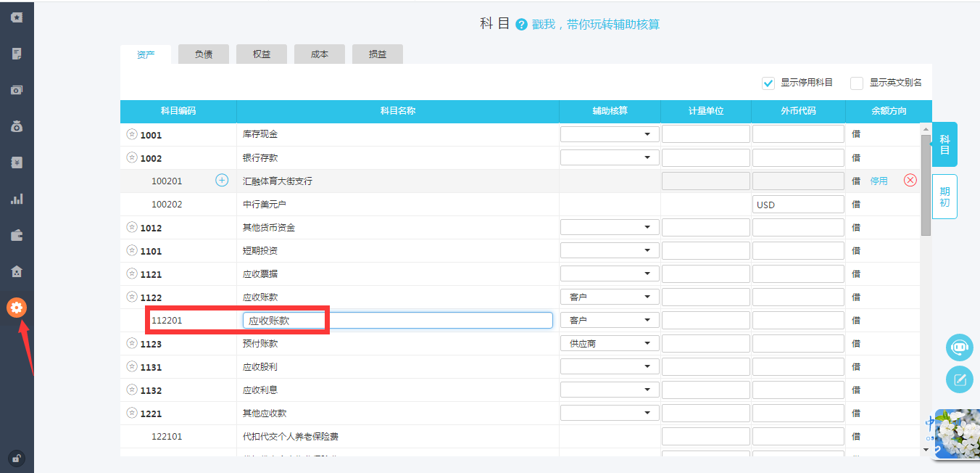The width and height of the screenshot is (980, 473).
Task: Open 辅助核算 dropdown for 短期投资
Action: point(610,250)
